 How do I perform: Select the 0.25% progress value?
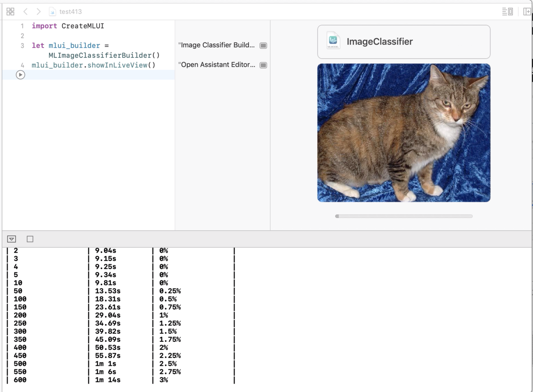pyautogui.click(x=170, y=291)
